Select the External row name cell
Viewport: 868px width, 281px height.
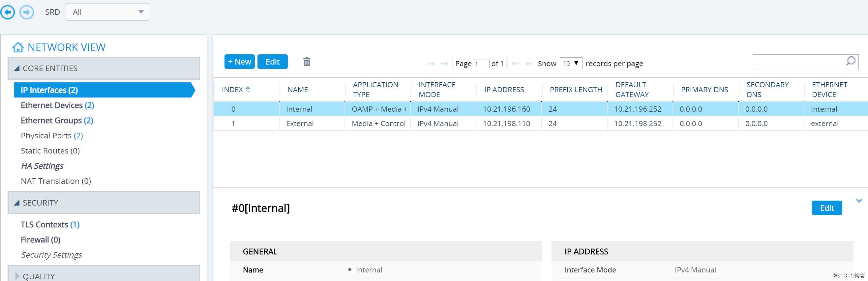point(312,124)
